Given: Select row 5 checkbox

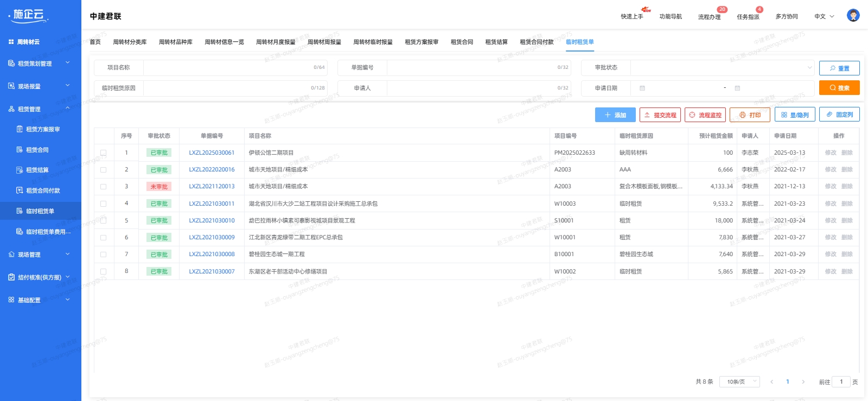Looking at the screenshot, I should (103, 220).
